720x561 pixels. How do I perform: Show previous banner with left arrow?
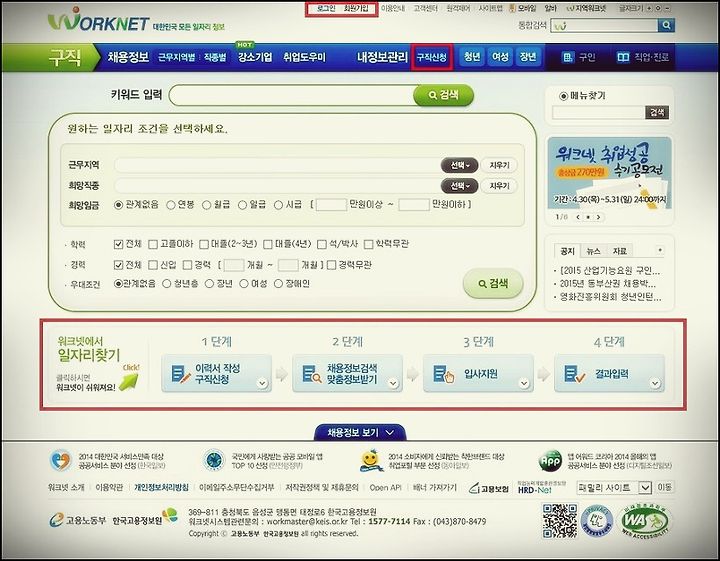pos(578,217)
